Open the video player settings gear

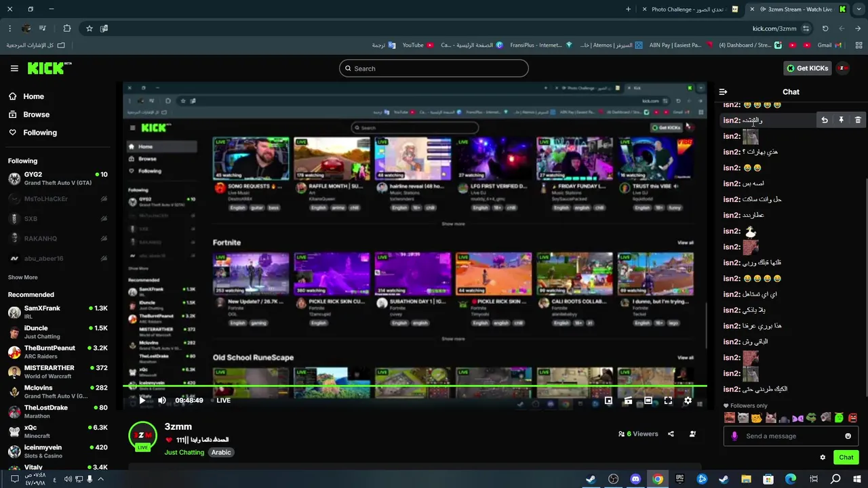point(688,401)
